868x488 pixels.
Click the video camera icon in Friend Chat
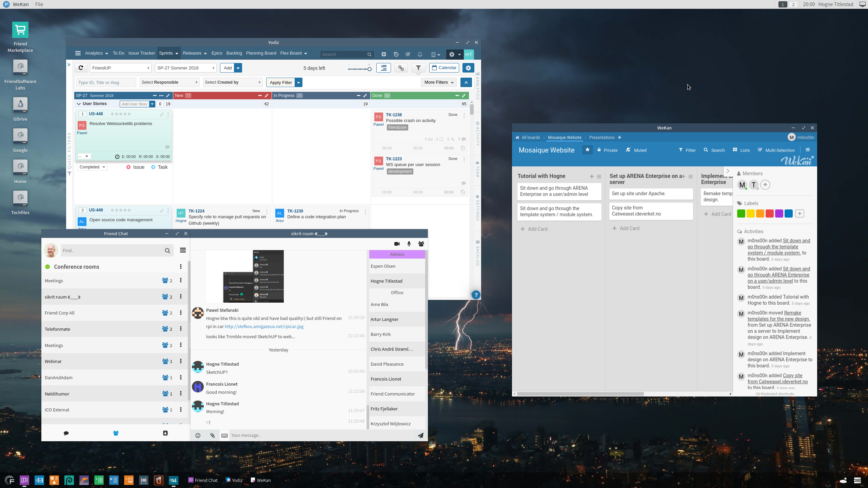[x=396, y=244]
